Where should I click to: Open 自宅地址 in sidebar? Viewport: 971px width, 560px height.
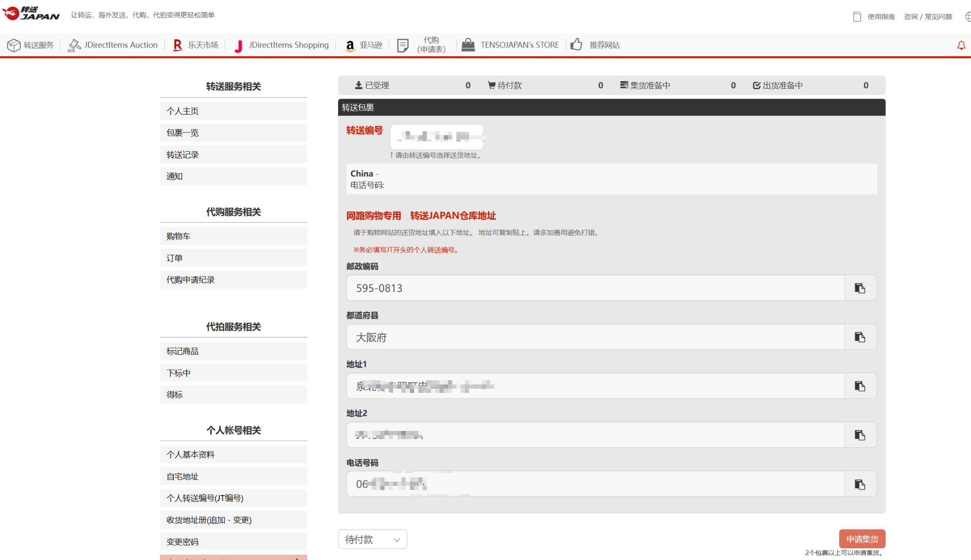[233, 476]
